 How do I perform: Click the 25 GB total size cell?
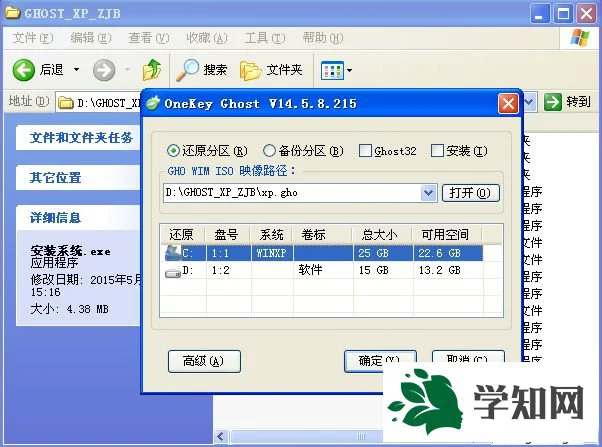(382, 253)
